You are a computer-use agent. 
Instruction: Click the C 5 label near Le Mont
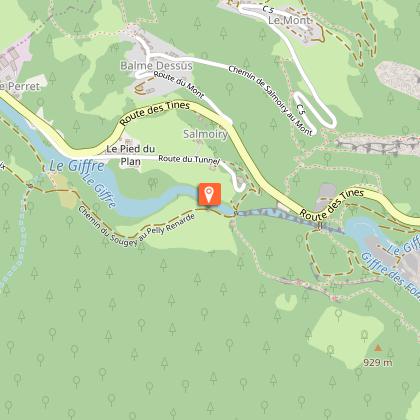click(x=268, y=9)
